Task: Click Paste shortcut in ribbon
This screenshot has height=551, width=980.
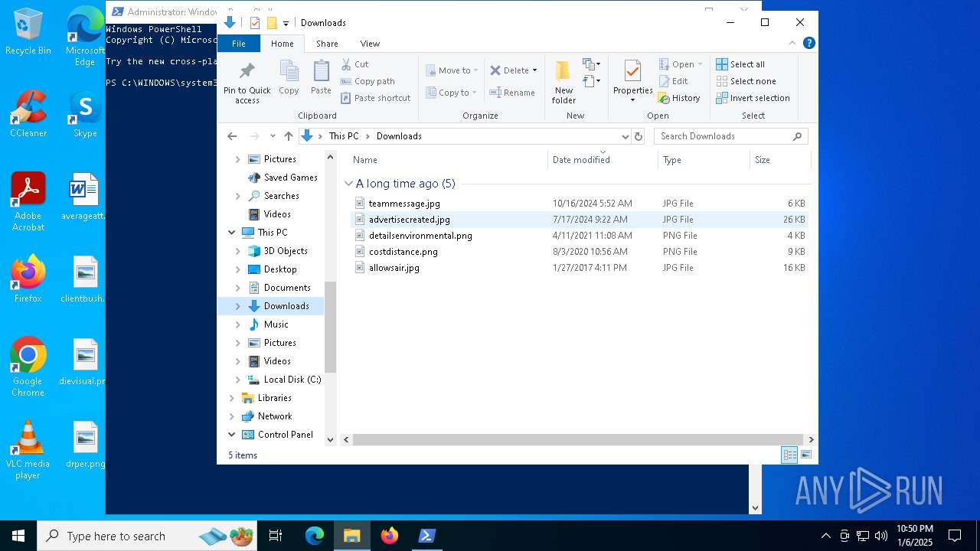Action: point(375,98)
